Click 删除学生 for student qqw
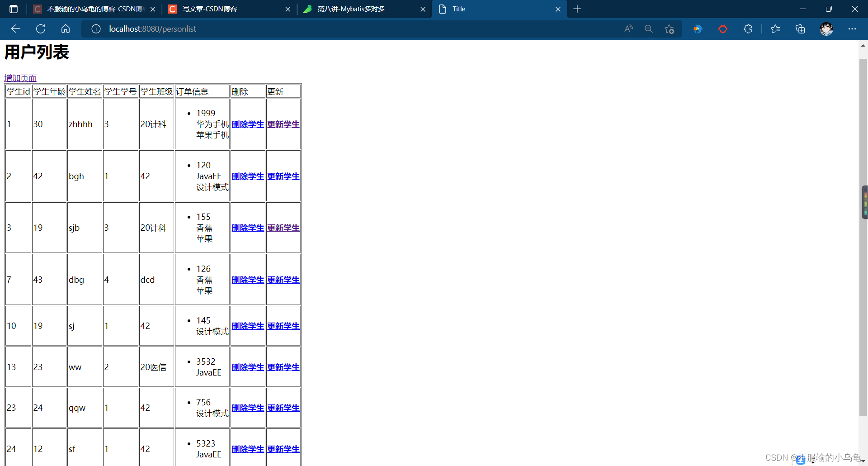The width and height of the screenshot is (868, 466). [x=248, y=408]
